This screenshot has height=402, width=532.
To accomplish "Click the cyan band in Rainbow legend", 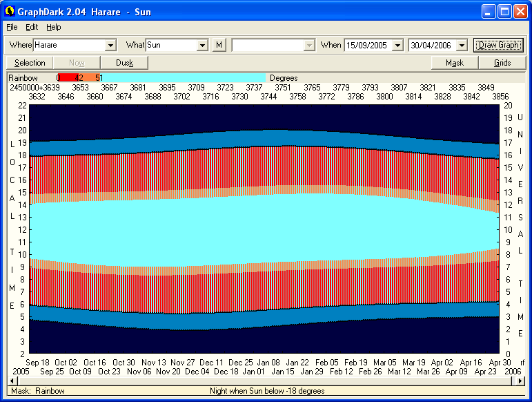I will pos(183,78).
